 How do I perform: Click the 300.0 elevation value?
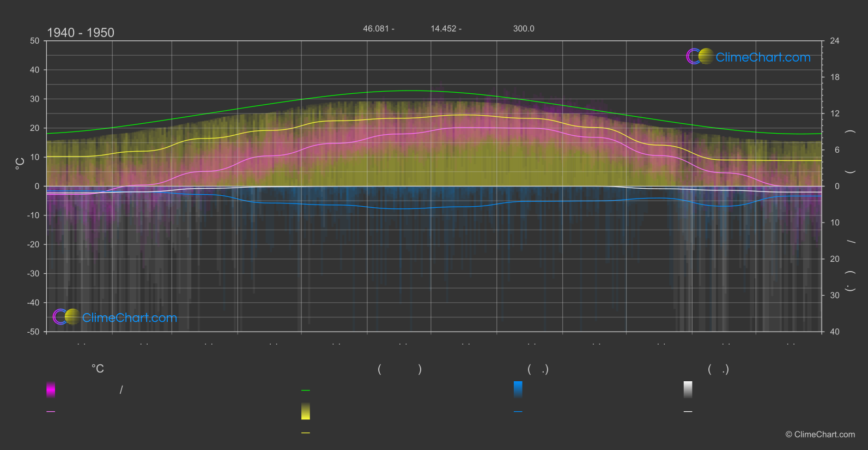[x=524, y=28]
